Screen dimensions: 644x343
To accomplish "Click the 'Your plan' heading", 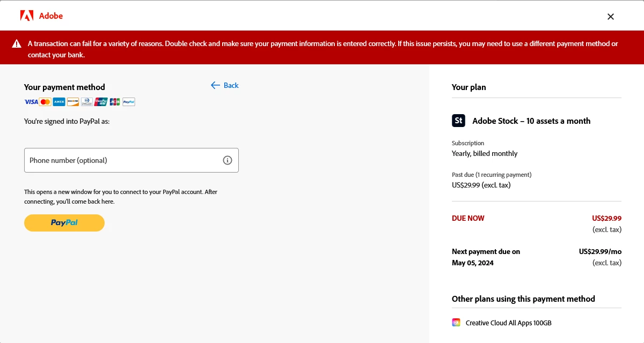I will click(469, 87).
